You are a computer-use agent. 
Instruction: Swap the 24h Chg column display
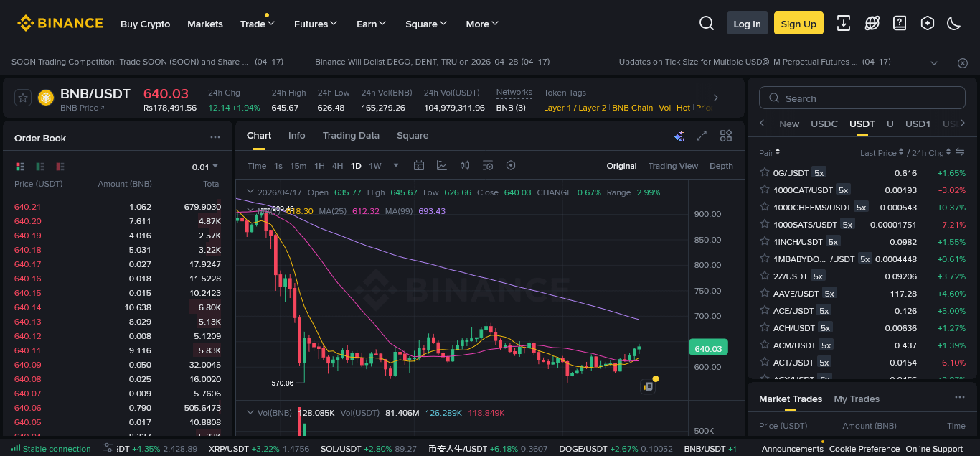click(x=960, y=152)
